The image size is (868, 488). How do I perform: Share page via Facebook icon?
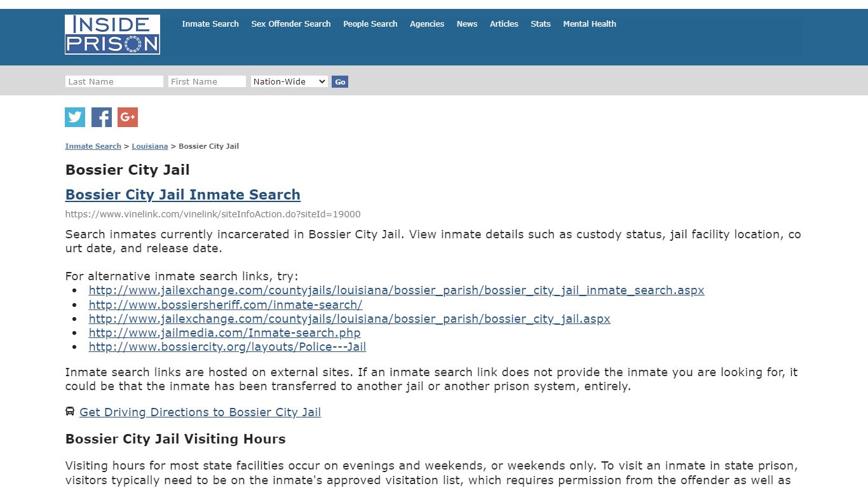point(102,117)
